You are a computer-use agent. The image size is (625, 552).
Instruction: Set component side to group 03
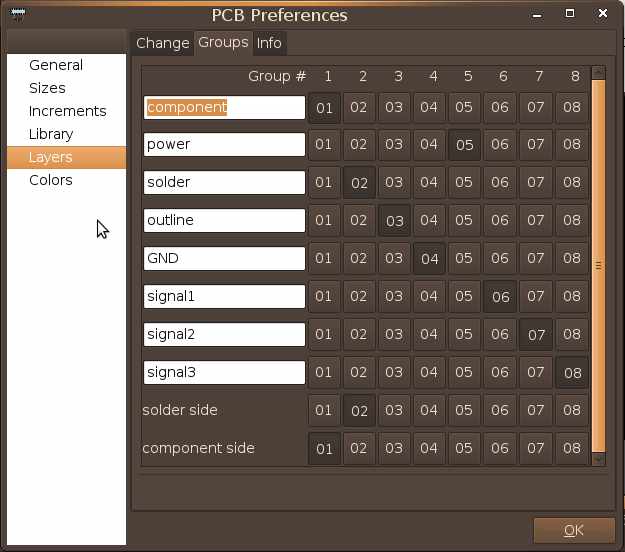tap(394, 449)
